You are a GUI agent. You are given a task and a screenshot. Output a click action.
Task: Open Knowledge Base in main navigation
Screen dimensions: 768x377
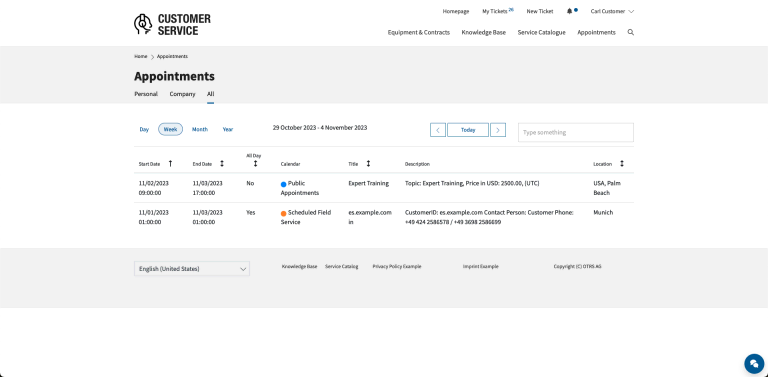pos(483,32)
